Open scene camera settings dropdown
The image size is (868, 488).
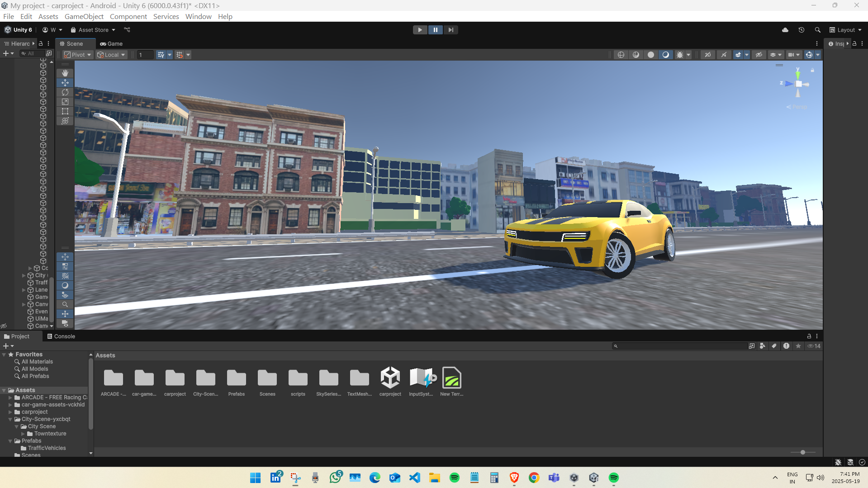(794, 55)
